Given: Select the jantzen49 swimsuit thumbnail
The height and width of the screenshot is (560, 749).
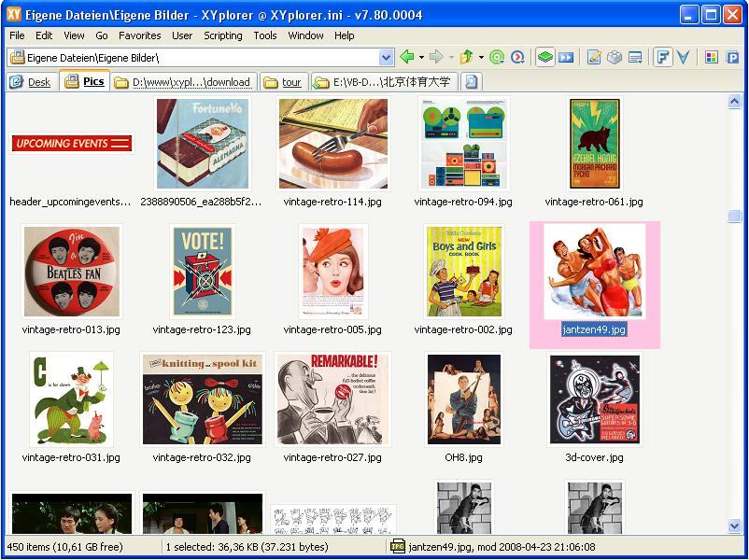Looking at the screenshot, I should [595, 272].
